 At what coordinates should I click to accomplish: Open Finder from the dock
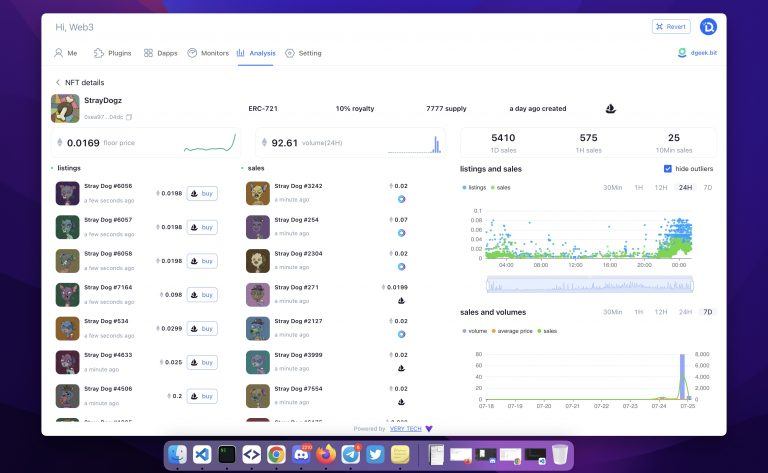click(x=177, y=455)
